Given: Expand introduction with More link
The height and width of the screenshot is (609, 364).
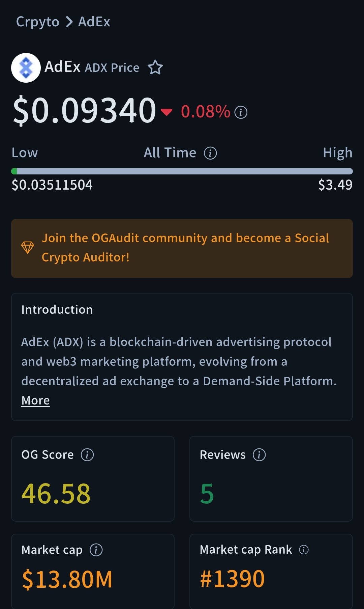Looking at the screenshot, I should click(x=35, y=400).
